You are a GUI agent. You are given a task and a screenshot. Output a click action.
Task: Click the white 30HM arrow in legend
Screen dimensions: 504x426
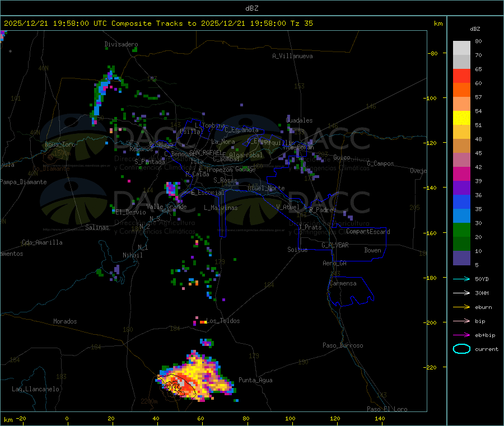pos(461,293)
